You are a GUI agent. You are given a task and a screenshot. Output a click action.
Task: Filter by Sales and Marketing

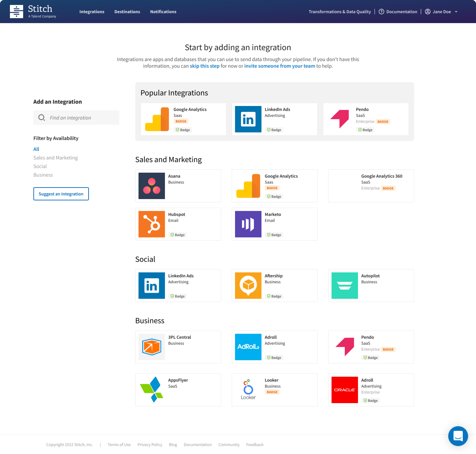pyautogui.click(x=56, y=158)
